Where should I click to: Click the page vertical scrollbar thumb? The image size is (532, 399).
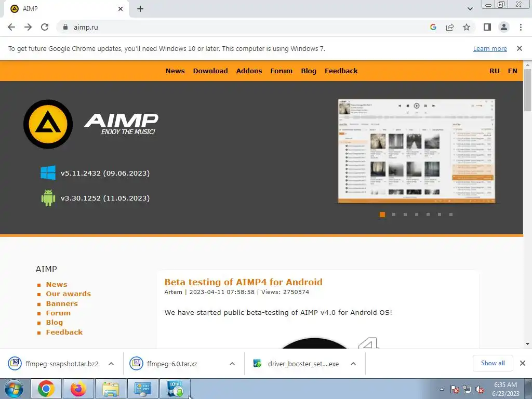pos(527,90)
